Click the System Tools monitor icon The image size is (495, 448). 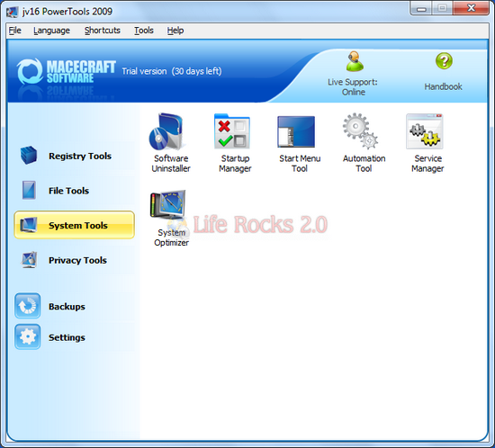point(29,225)
